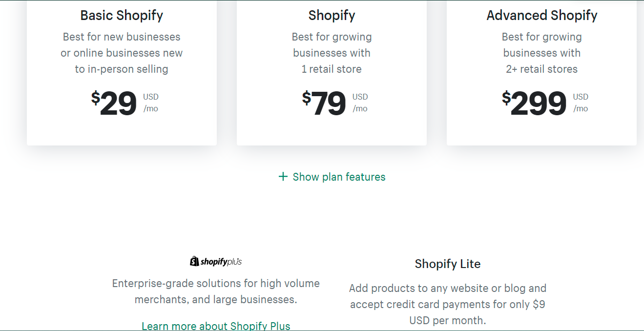644x331 pixels.
Task: Click USD /mo label on Basic Shopify card
Action: tap(150, 103)
